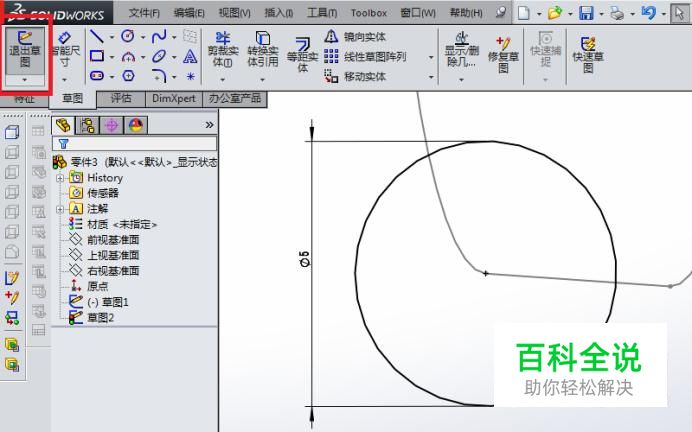Expand the 注解 annotations node
692x432 pixels.
tap(60, 209)
